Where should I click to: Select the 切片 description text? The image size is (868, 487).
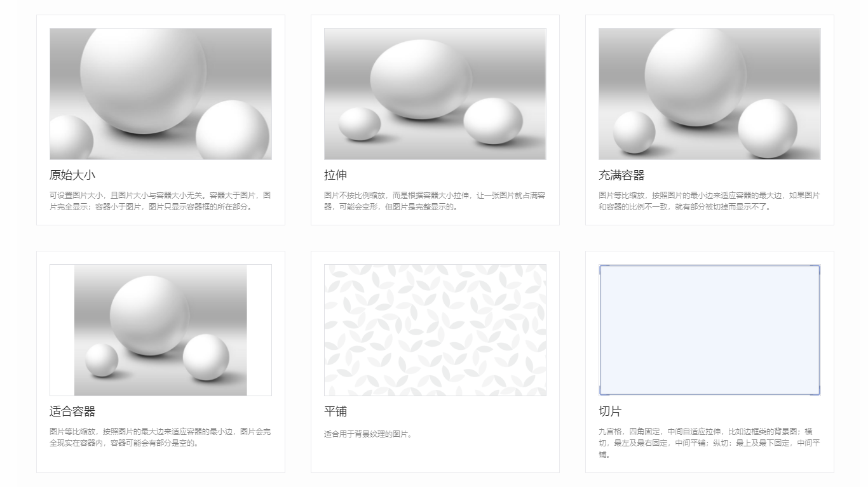(x=710, y=444)
